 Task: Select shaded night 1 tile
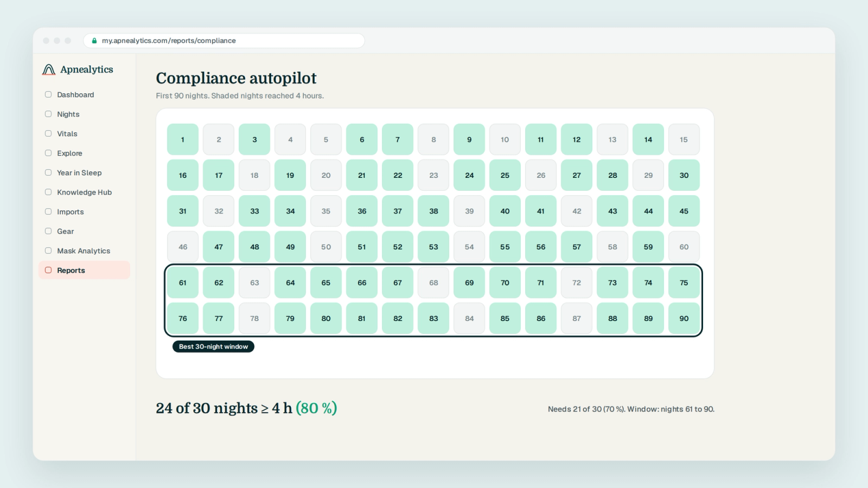click(x=183, y=139)
